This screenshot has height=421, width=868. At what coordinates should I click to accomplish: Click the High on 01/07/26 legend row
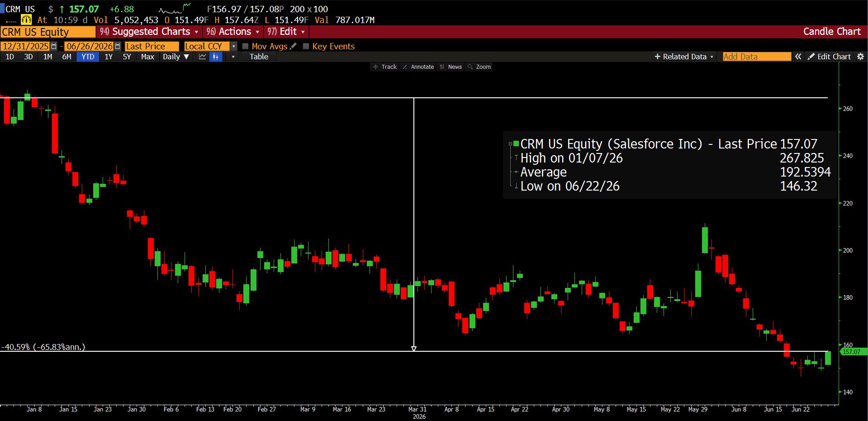point(672,158)
